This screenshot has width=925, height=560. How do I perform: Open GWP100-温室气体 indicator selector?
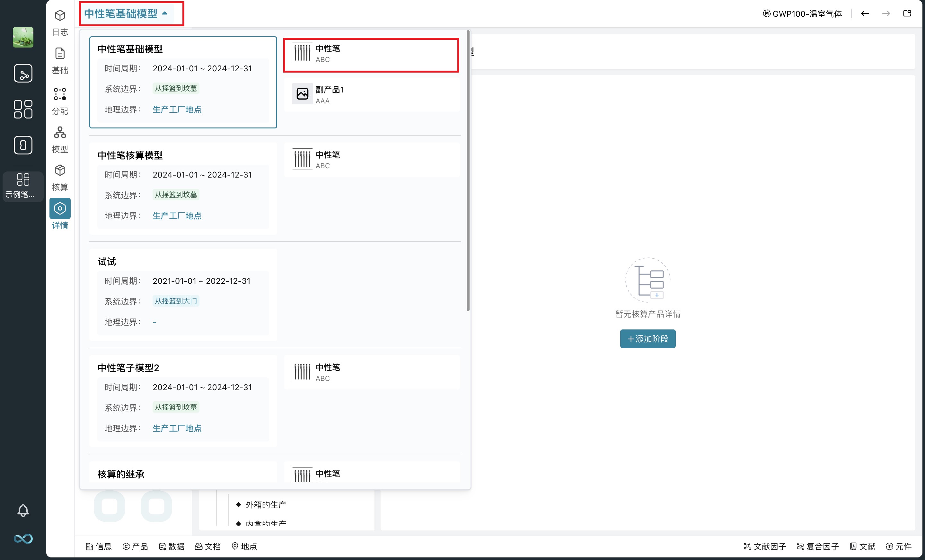(802, 14)
